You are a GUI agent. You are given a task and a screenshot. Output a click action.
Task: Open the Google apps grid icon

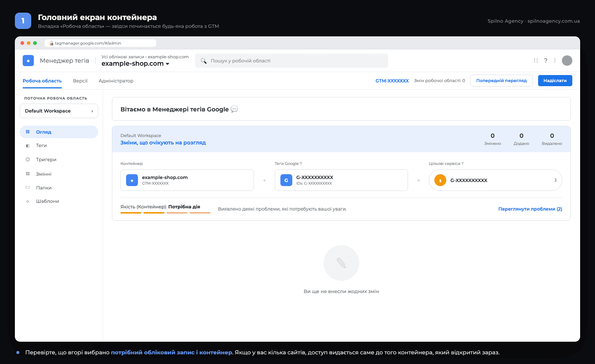(x=536, y=61)
